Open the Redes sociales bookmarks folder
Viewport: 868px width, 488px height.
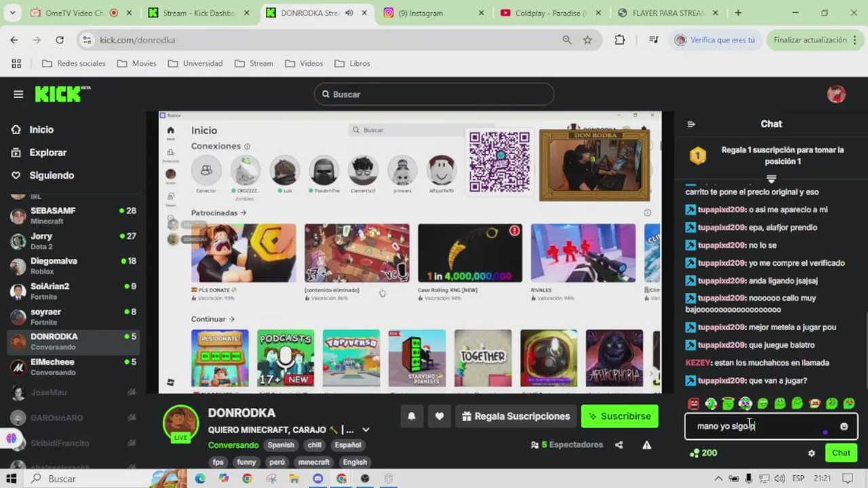click(x=73, y=64)
